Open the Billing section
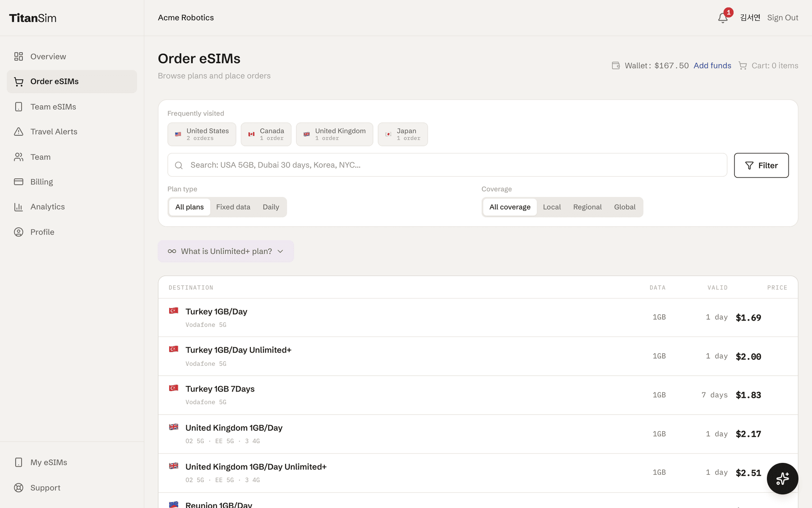The image size is (812, 508). tap(72, 182)
